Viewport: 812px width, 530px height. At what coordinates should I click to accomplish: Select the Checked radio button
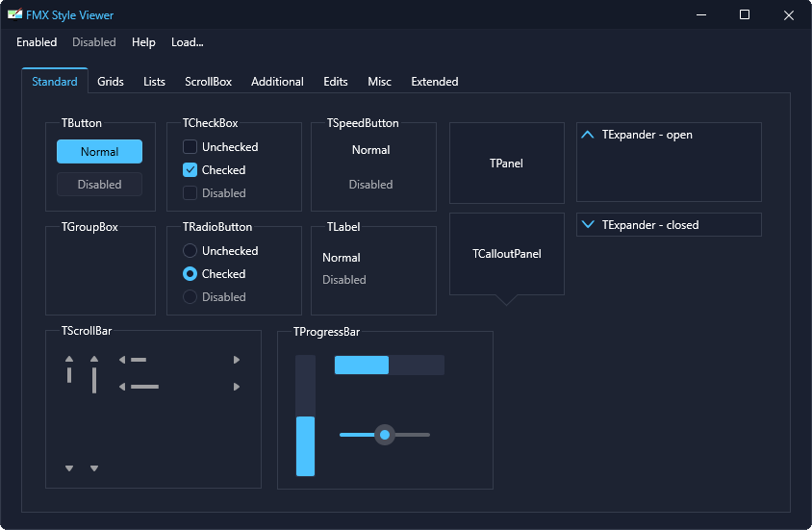190,274
